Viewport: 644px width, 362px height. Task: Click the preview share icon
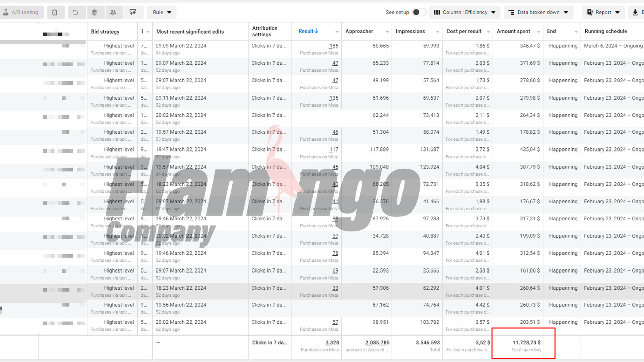133,12
